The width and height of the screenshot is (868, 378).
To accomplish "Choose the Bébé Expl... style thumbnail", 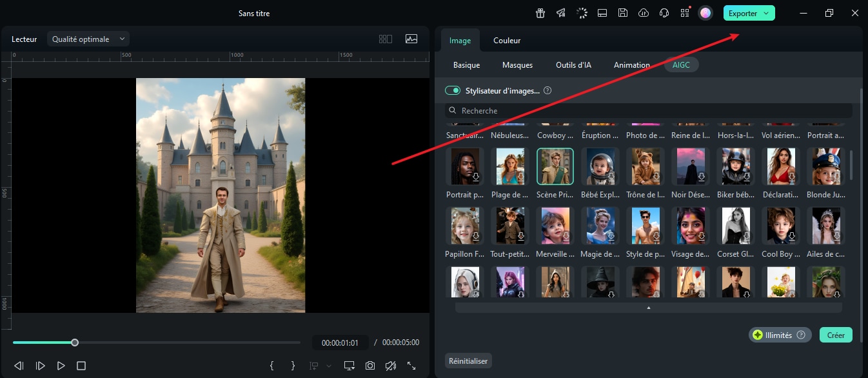I will (x=600, y=166).
